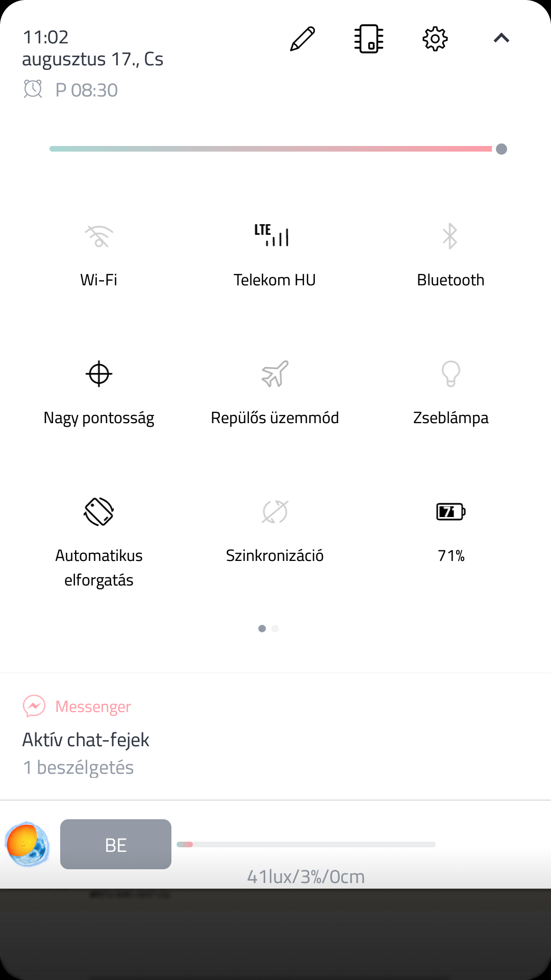Tap the 41lux/3%/0cm reading text
Viewport: 551px width, 980px height.
306,876
